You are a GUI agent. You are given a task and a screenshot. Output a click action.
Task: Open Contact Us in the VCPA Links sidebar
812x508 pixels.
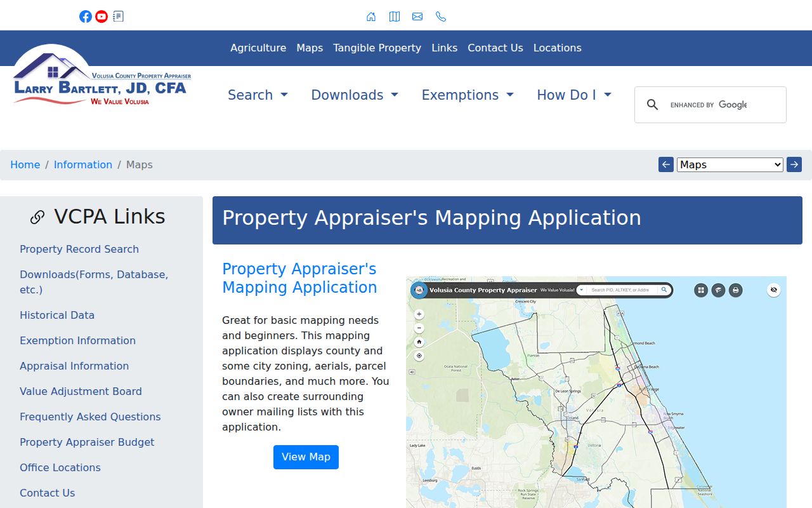pyautogui.click(x=47, y=493)
